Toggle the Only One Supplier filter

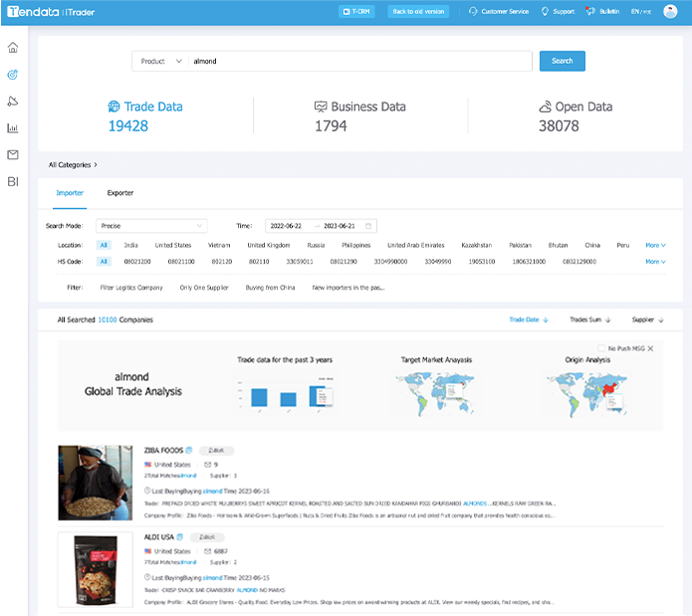point(203,287)
